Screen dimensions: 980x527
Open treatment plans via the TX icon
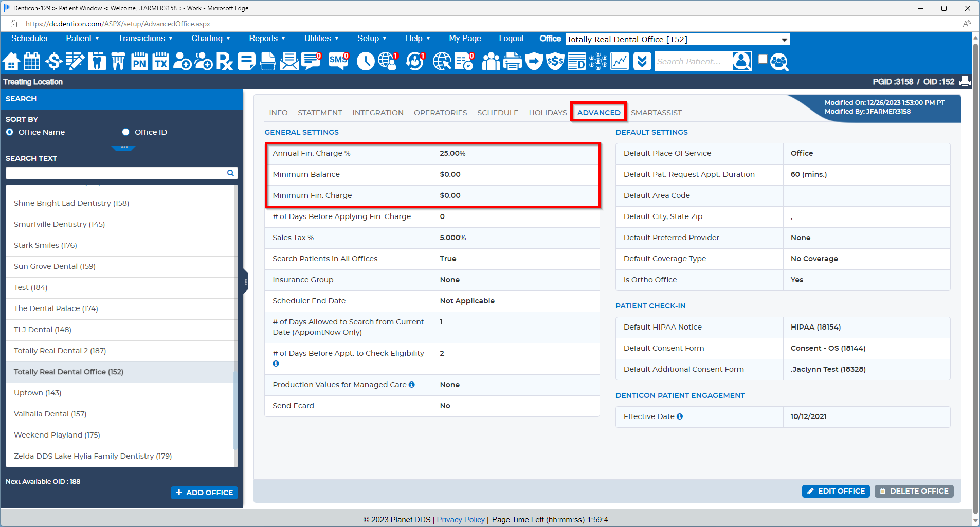160,61
